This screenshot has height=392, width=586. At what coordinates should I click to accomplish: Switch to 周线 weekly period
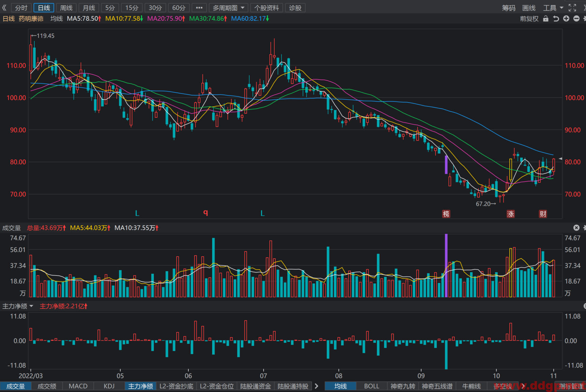[x=66, y=8]
